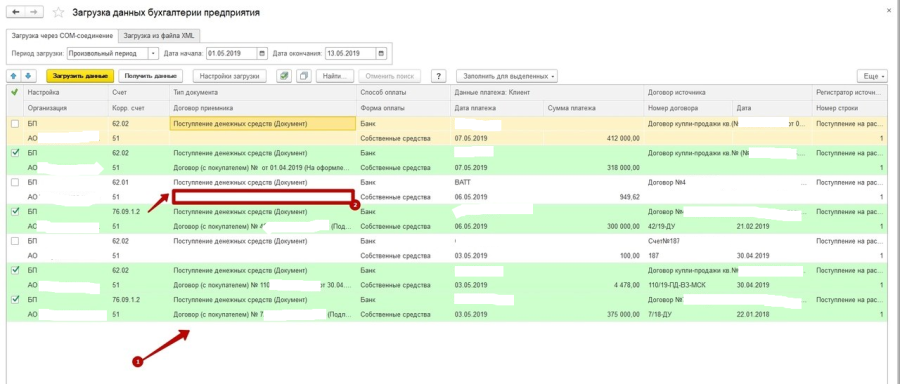Expand the Период загрузки dropdown
Screen dimensions: 900x384
(x=153, y=53)
